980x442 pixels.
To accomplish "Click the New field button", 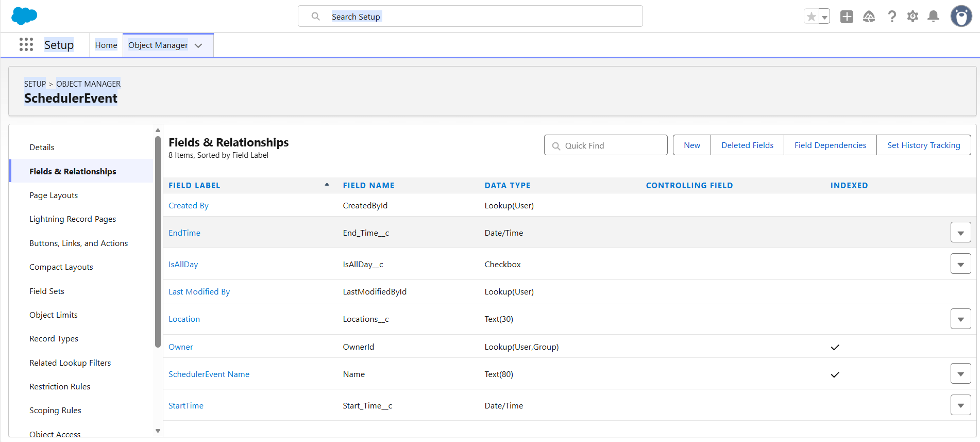I will coord(692,145).
